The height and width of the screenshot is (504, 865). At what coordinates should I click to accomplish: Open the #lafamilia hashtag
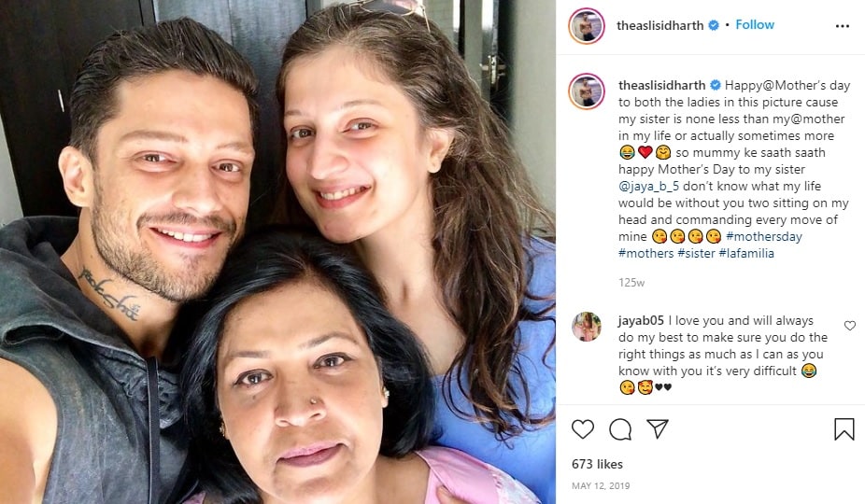pyautogui.click(x=746, y=253)
